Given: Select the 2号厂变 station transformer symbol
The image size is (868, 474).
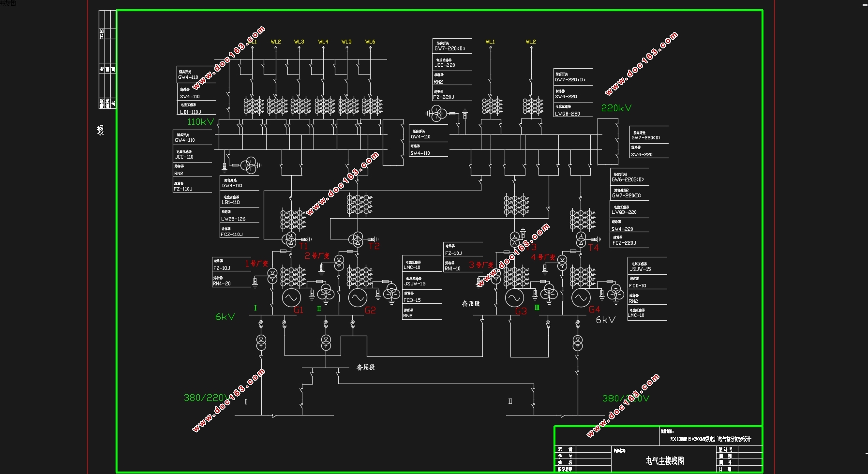Looking at the screenshot, I should [339, 263].
